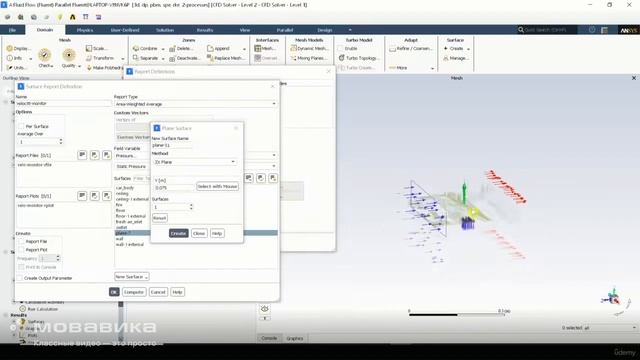
Task: Toggle Print to Console checkbox
Action: [x=21, y=267]
